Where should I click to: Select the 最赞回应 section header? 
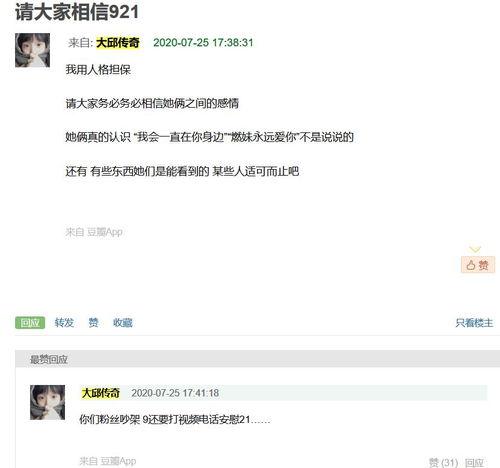click(x=49, y=359)
